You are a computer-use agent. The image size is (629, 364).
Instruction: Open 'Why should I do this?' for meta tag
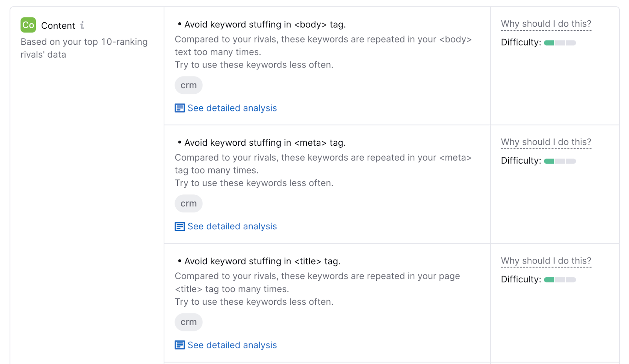click(x=546, y=142)
